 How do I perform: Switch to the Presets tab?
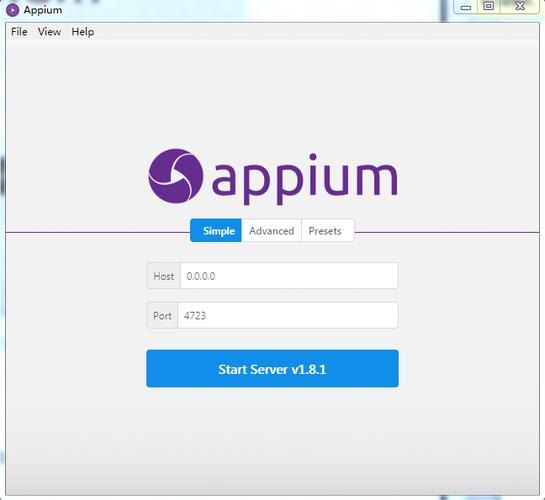click(328, 230)
